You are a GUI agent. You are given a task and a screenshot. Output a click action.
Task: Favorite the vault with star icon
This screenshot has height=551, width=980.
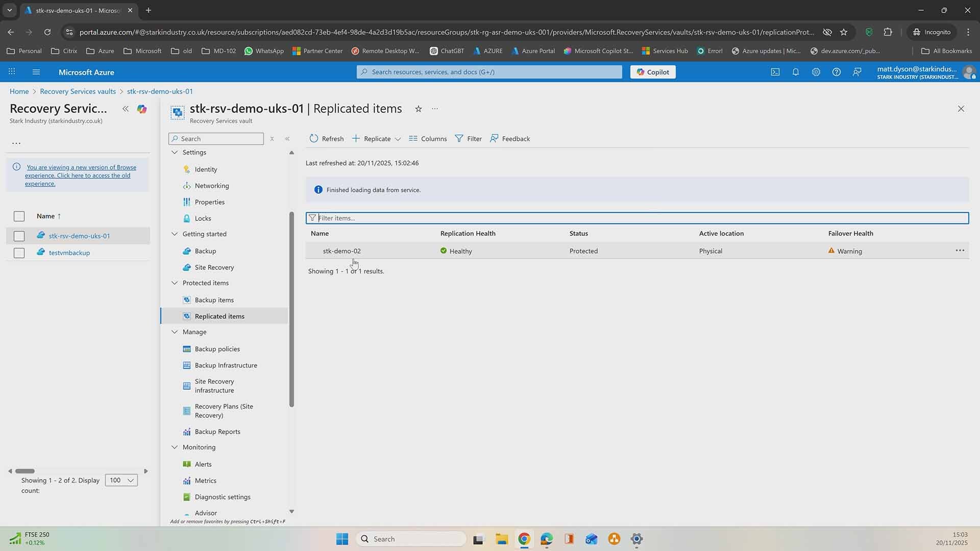pyautogui.click(x=418, y=109)
